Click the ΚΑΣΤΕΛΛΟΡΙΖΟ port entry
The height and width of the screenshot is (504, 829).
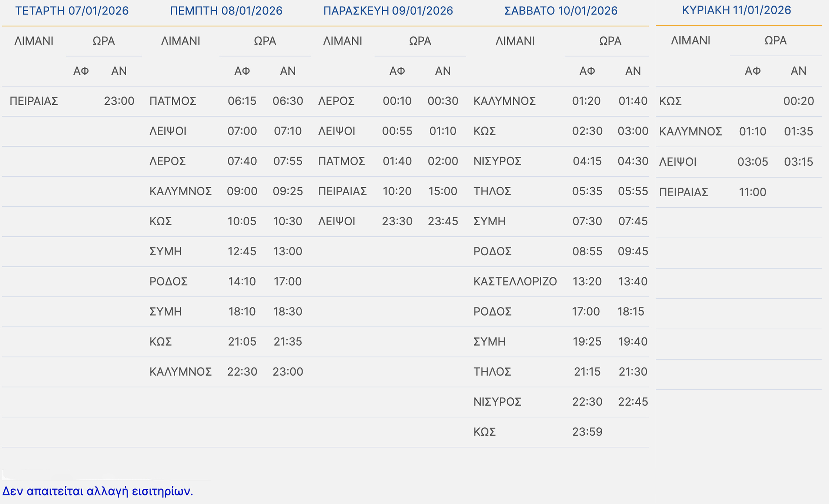point(515,282)
